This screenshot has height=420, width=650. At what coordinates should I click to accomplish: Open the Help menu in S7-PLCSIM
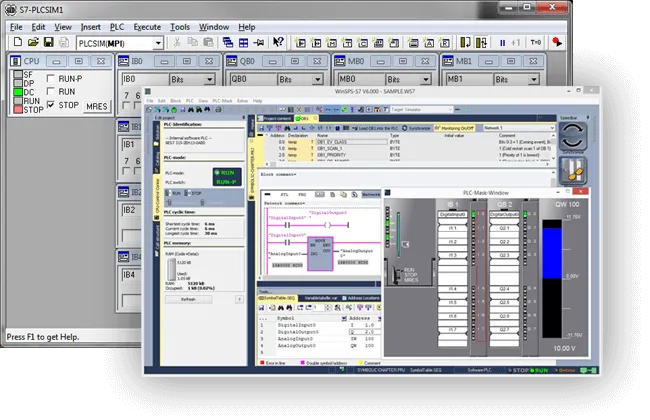(x=247, y=27)
